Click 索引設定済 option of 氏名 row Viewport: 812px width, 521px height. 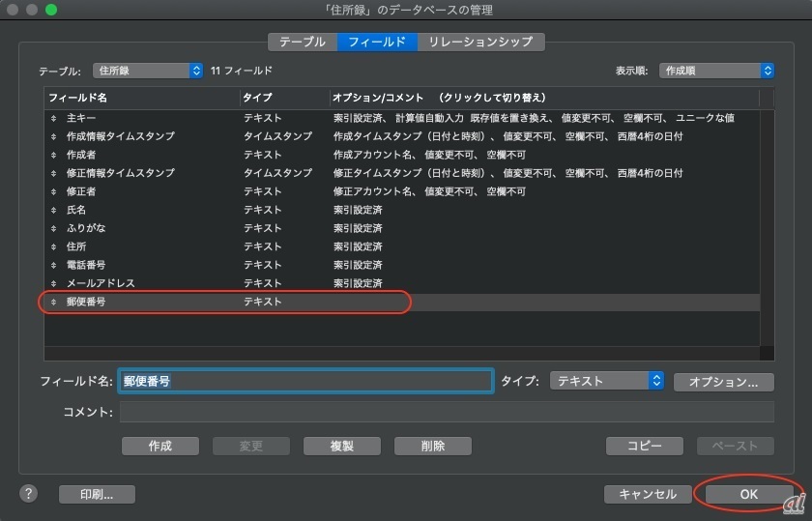(358, 211)
